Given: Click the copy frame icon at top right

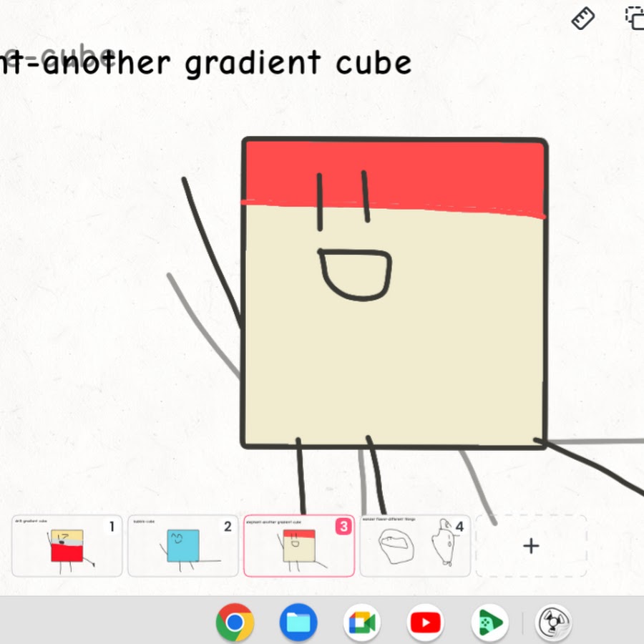Looking at the screenshot, I should coord(635,19).
